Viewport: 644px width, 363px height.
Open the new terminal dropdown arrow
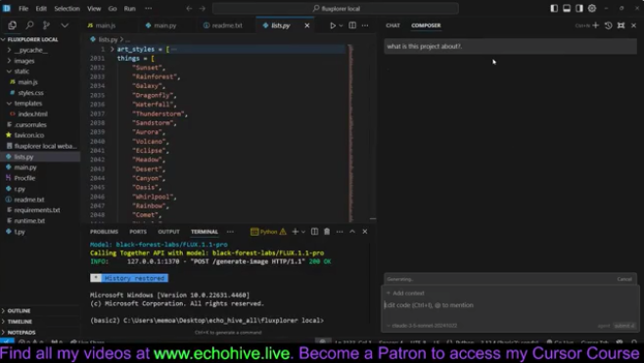pyautogui.click(x=303, y=232)
